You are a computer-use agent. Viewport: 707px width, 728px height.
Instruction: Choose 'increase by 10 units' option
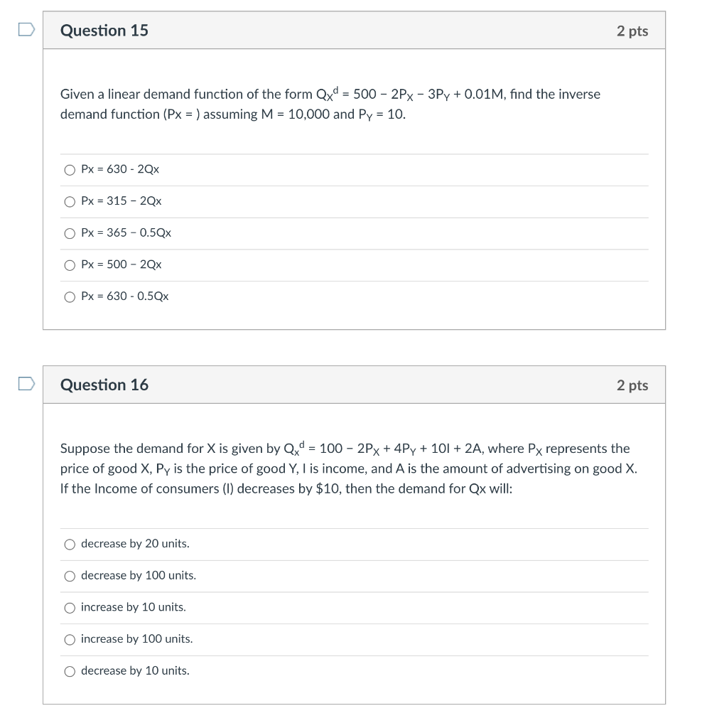[70, 607]
